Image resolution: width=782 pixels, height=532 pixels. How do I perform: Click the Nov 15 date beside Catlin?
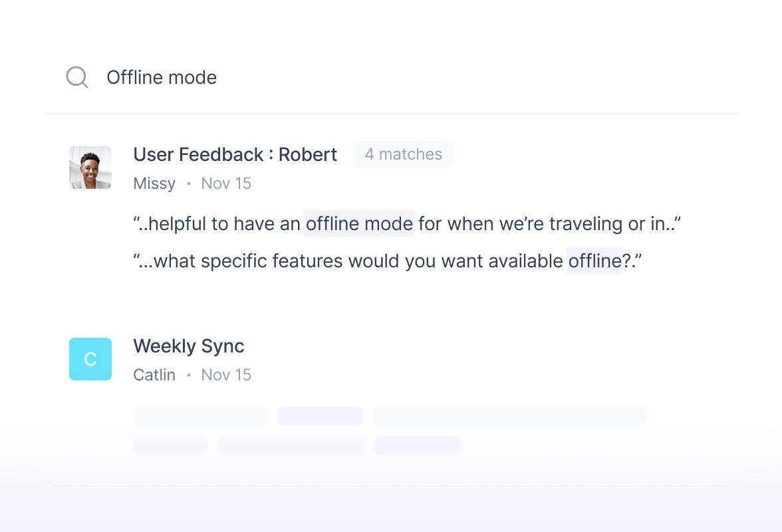pyautogui.click(x=226, y=374)
